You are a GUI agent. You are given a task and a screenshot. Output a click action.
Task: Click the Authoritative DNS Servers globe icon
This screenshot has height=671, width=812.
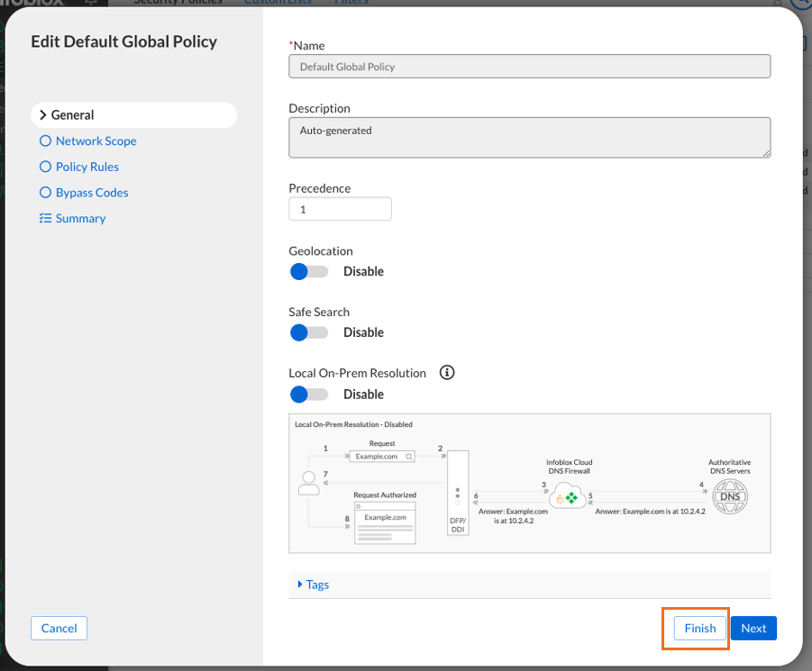pyautogui.click(x=729, y=496)
